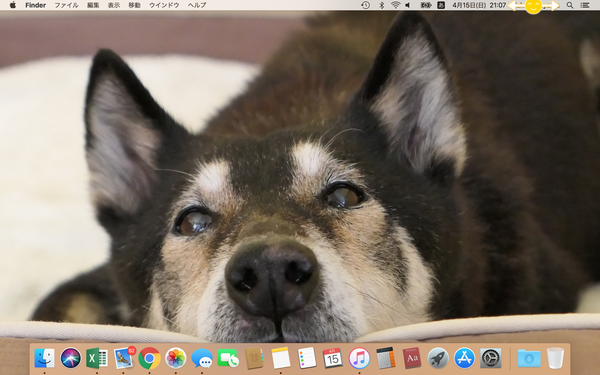Screen dimensions: 600x375
Task: Launch Siri from the Dock
Action: click(71, 359)
